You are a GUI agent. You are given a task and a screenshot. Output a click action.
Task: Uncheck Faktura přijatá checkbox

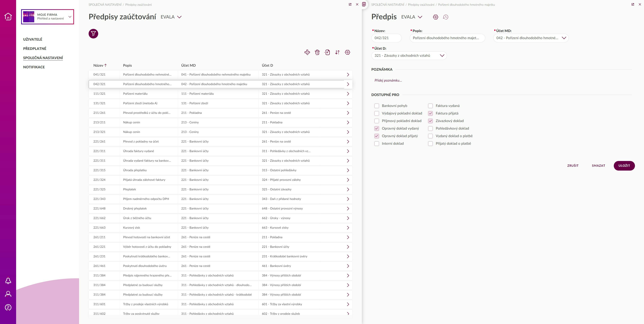tap(430, 113)
